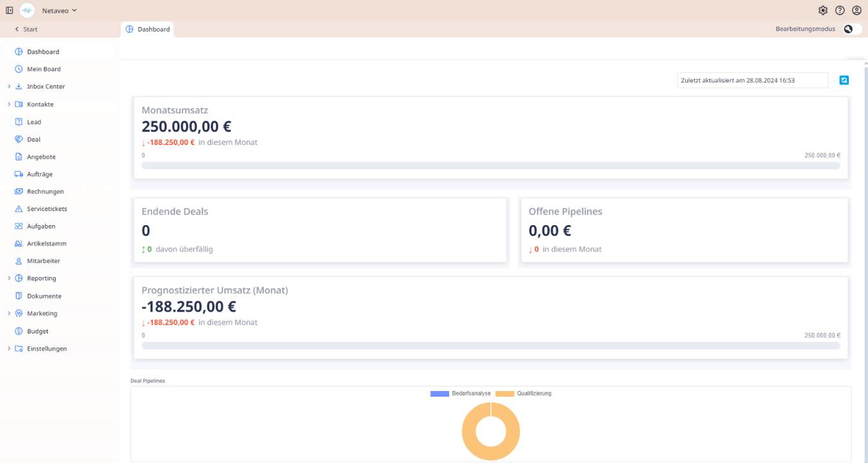Viewport: 868px width, 463px height.
Task: Open the settings gear icon
Action: coord(823,10)
